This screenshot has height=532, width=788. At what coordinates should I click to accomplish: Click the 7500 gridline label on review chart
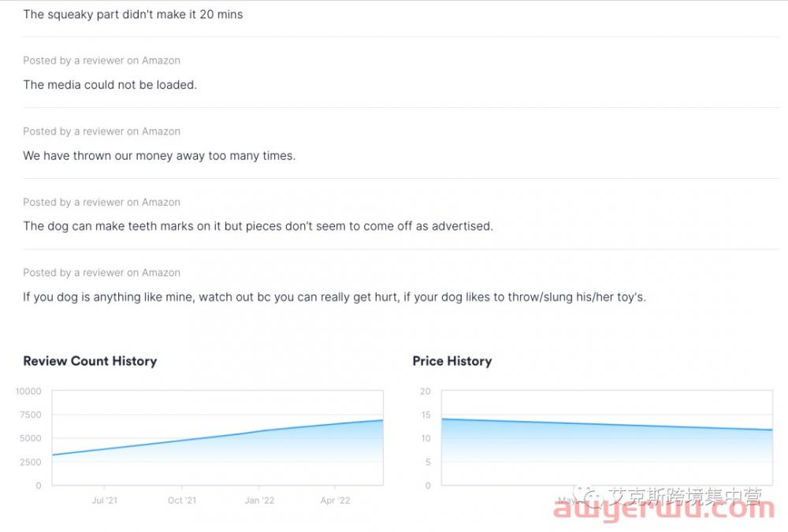click(x=31, y=415)
